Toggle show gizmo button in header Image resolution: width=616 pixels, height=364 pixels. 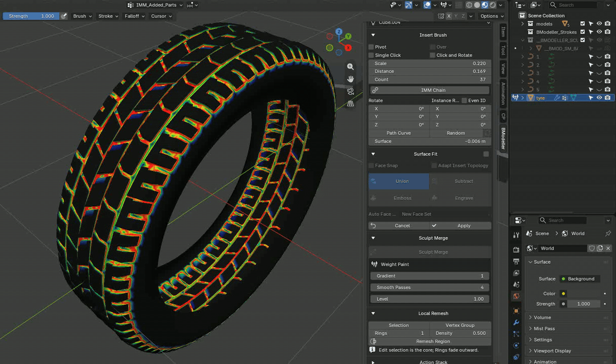pos(408,5)
